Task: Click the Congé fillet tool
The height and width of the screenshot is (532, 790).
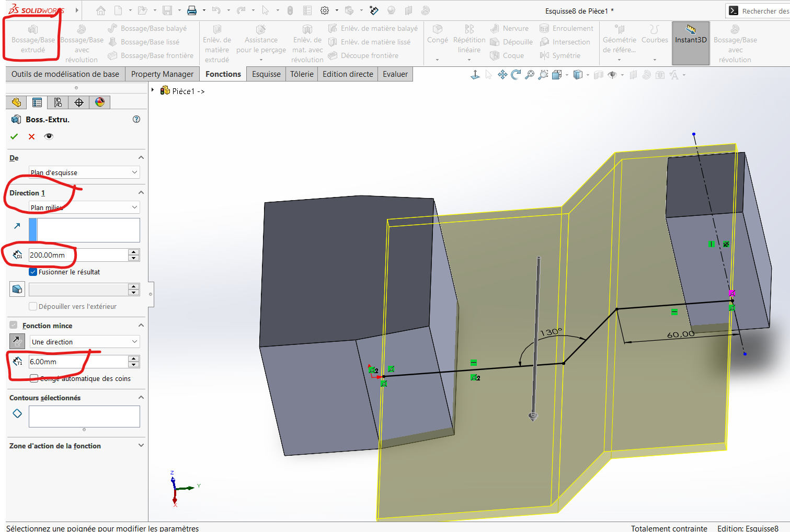Action: (x=438, y=34)
